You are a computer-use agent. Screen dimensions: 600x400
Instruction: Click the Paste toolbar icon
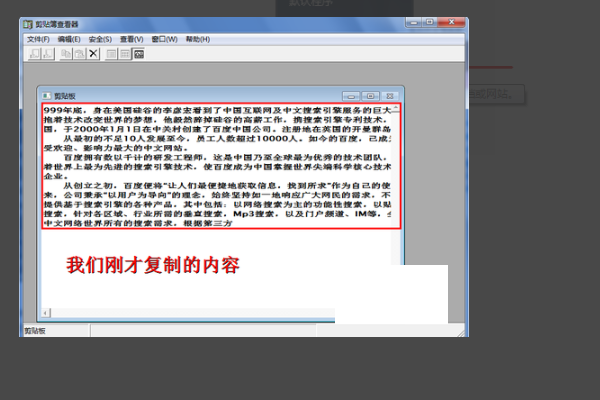[80, 54]
